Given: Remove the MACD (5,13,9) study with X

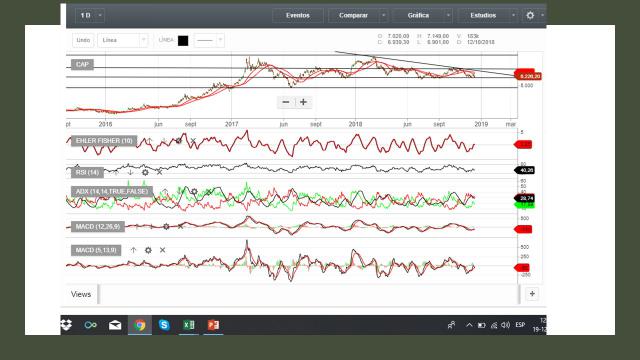Looking at the screenshot, I should click(x=162, y=250).
